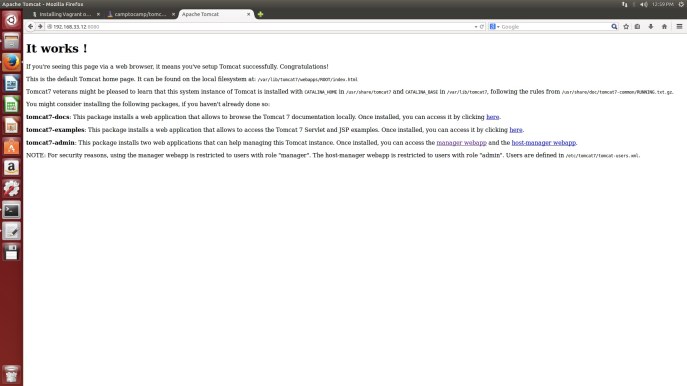Click the clock showing 12:59 PM
This screenshot has height=386, width=687.
click(662, 4)
